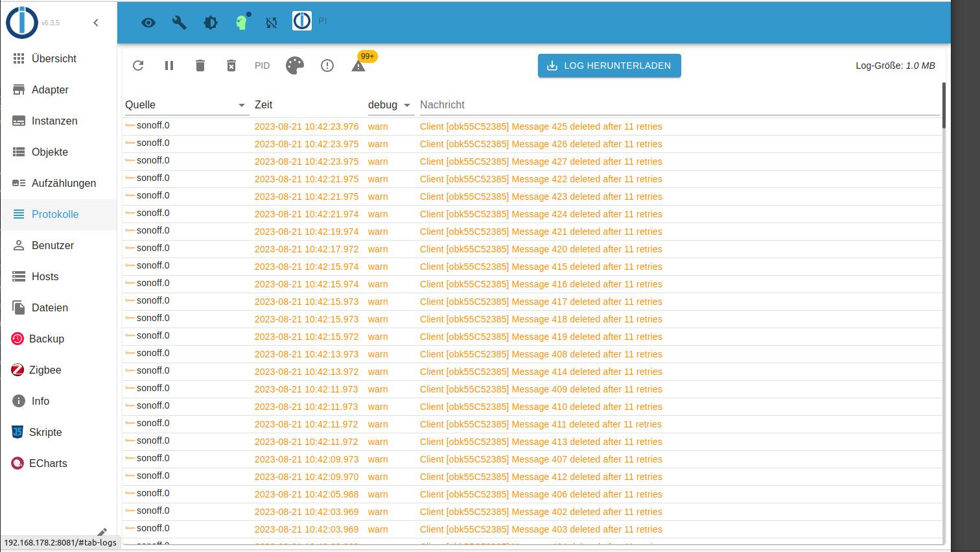This screenshot has width=980, height=552.
Task: Click timestamp 2023-08-21 10:42:05.968
Action: click(x=307, y=494)
